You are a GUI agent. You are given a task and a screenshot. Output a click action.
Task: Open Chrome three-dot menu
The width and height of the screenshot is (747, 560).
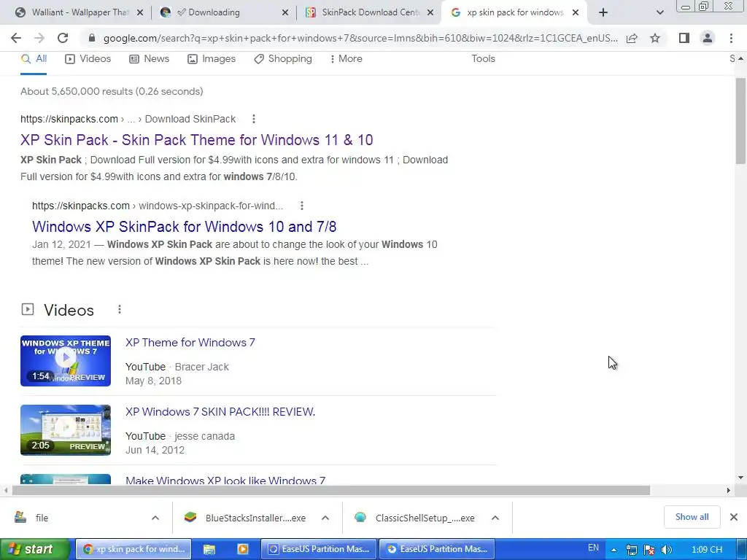pyautogui.click(x=731, y=38)
